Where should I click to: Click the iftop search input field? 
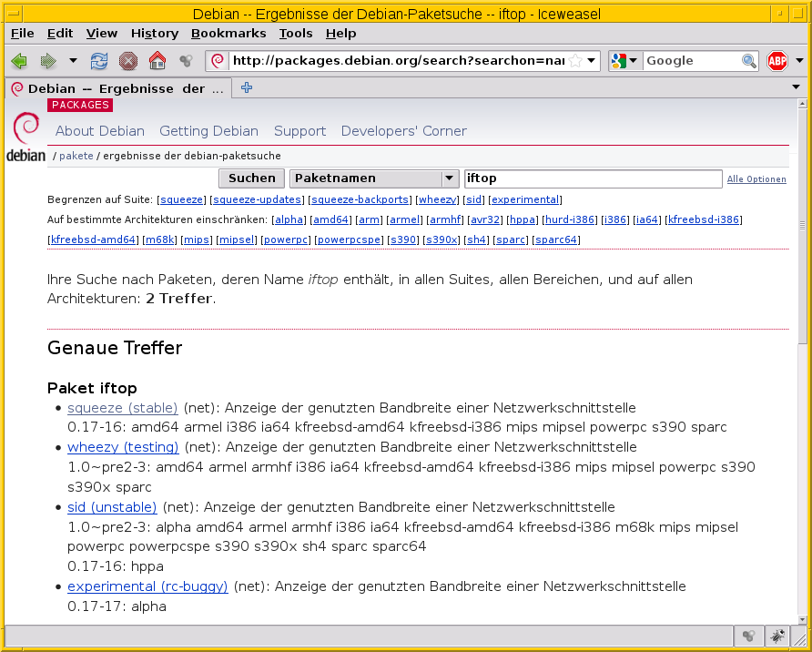tap(593, 178)
